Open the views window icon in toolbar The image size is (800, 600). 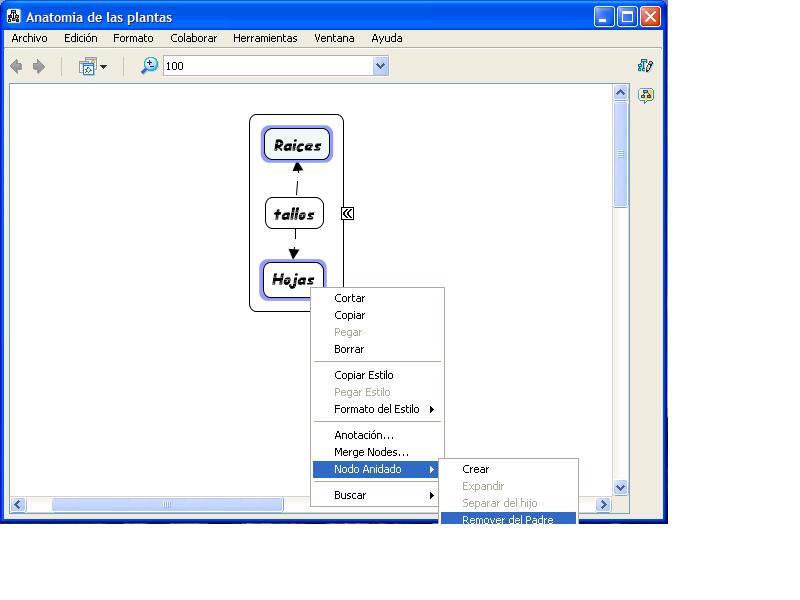[x=88, y=66]
